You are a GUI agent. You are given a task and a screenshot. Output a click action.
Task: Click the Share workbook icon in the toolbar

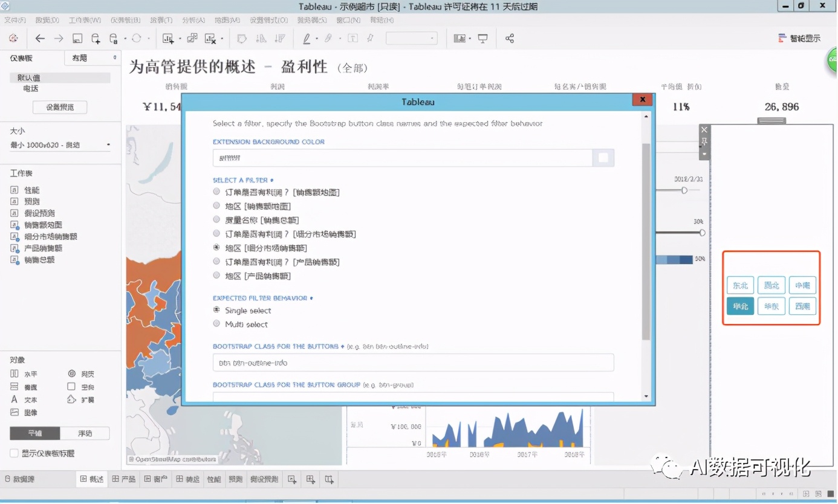pos(510,37)
